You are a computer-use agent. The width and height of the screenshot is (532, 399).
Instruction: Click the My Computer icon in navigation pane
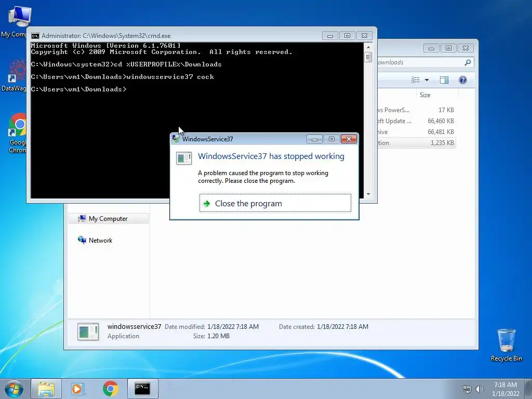(82, 219)
